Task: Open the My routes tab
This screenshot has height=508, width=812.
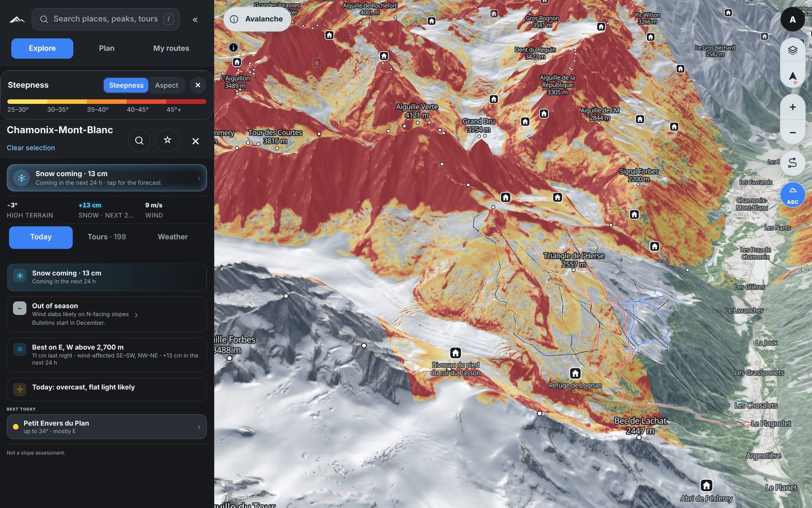Action: click(171, 48)
